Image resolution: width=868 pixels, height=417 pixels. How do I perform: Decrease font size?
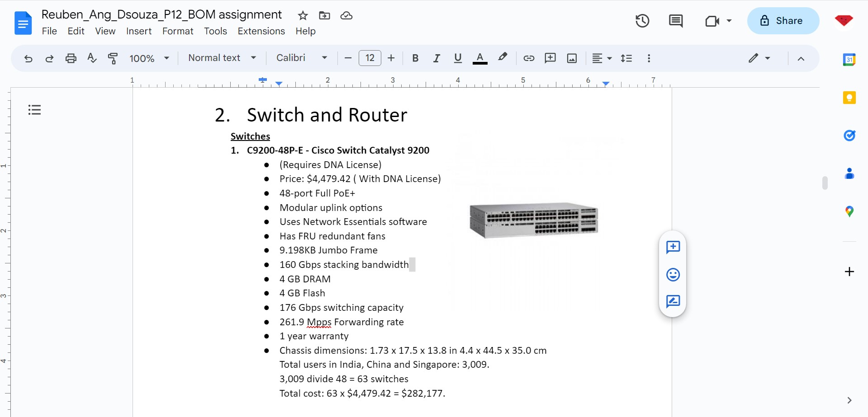[348, 58]
